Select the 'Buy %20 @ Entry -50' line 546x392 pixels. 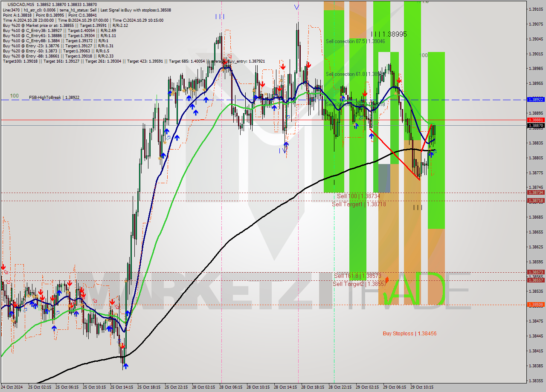point(56,51)
